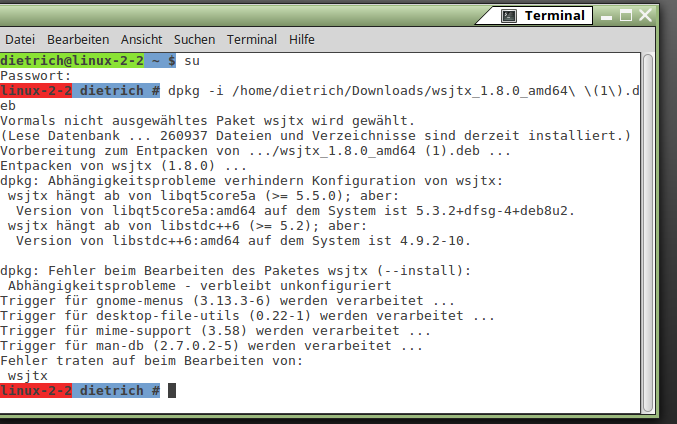This screenshot has width=677, height=424.
Task: Click the Terminal title label
Action: [554, 16]
